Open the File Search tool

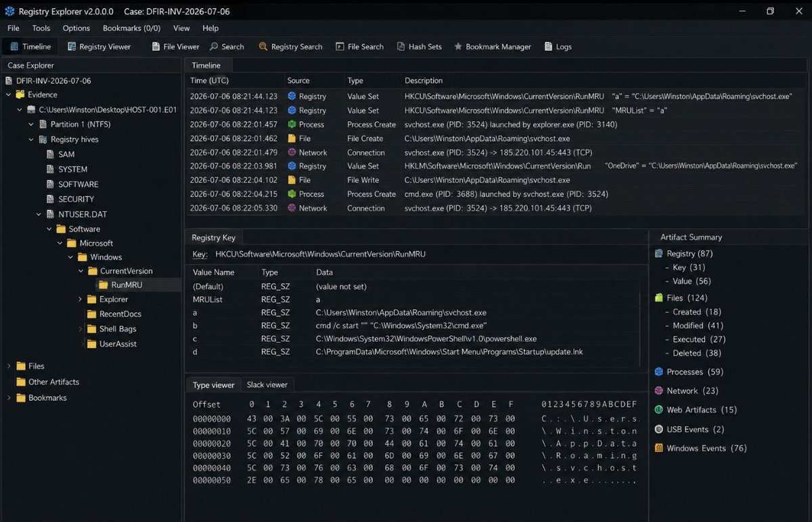coord(359,47)
